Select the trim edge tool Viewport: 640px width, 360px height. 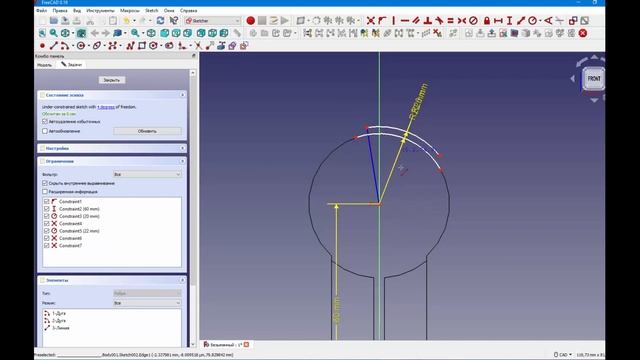[x=198, y=46]
